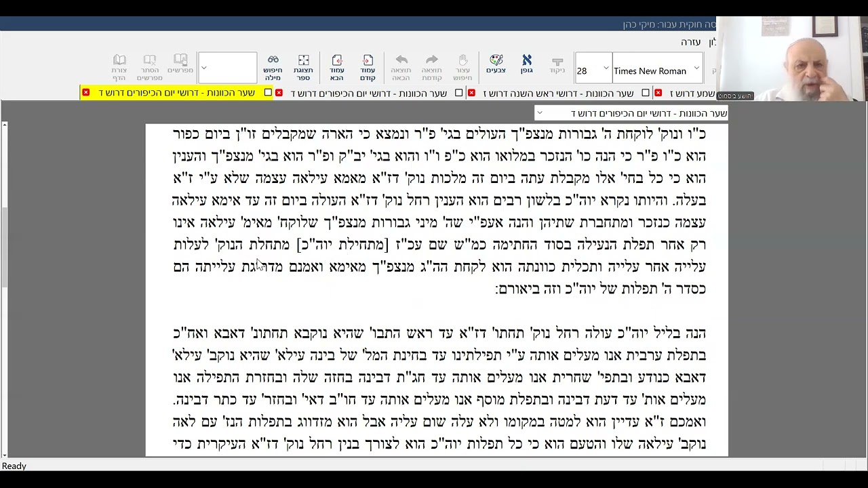The height and width of the screenshot is (488, 868).
Task: Open the עזרה (Help) menu
Action: click(690, 42)
